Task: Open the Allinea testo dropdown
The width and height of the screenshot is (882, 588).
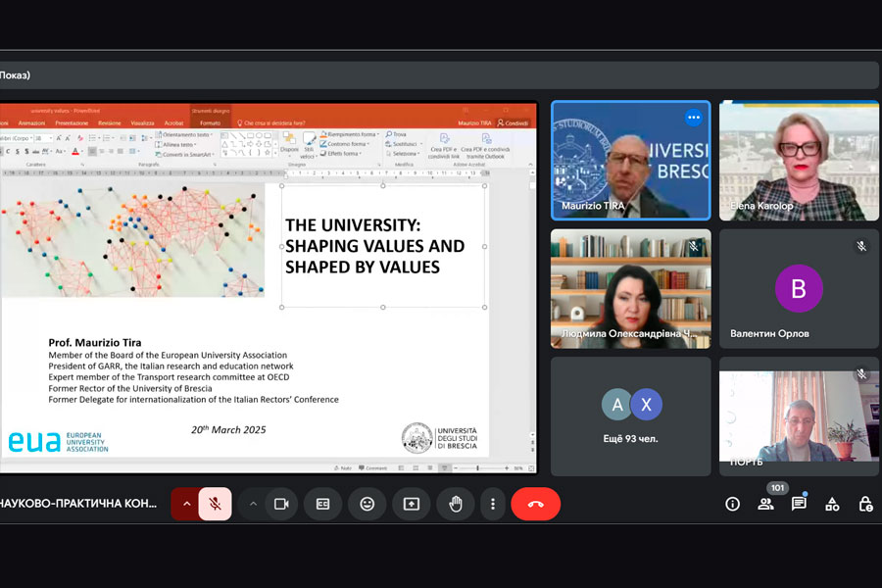Action: point(176,145)
